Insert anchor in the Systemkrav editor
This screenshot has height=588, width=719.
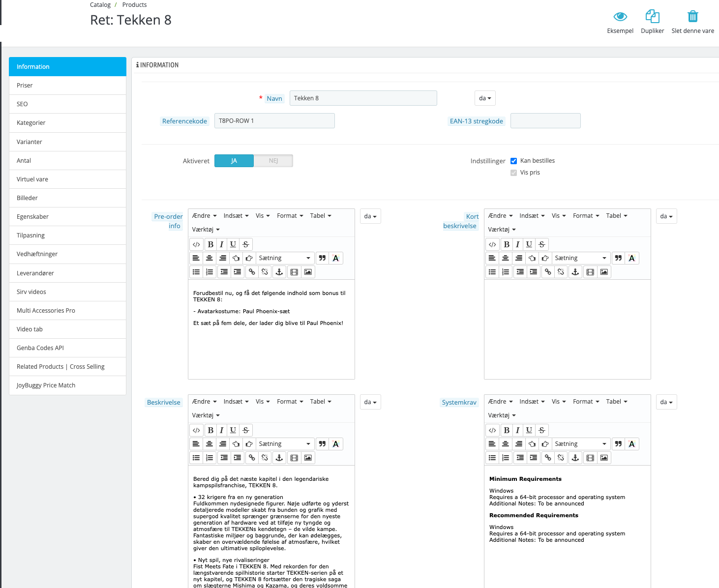575,458
